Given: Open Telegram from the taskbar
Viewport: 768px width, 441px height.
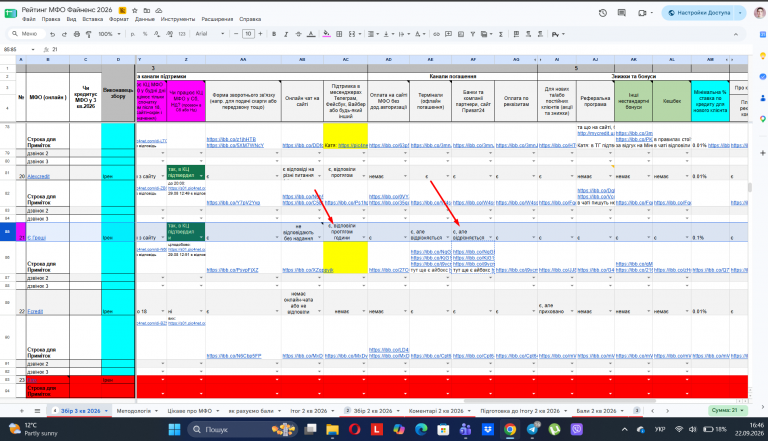Looking at the screenshot, I should pyautogui.click(x=532, y=430).
